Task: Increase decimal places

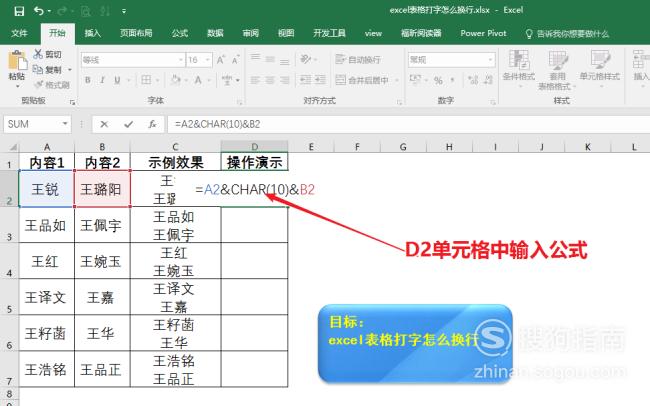Action: coord(473,80)
